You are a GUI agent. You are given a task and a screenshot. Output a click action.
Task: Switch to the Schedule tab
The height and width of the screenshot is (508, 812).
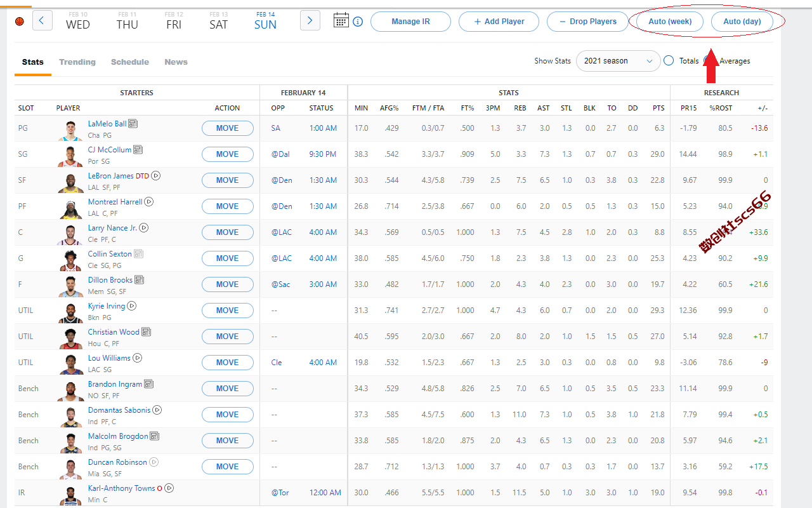click(130, 62)
